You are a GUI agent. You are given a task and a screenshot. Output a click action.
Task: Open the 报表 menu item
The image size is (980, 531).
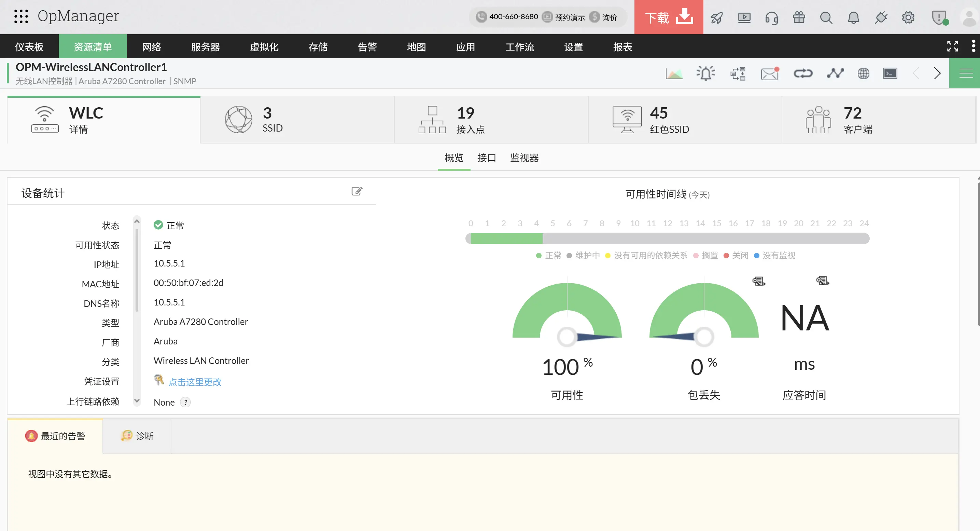pyautogui.click(x=622, y=46)
